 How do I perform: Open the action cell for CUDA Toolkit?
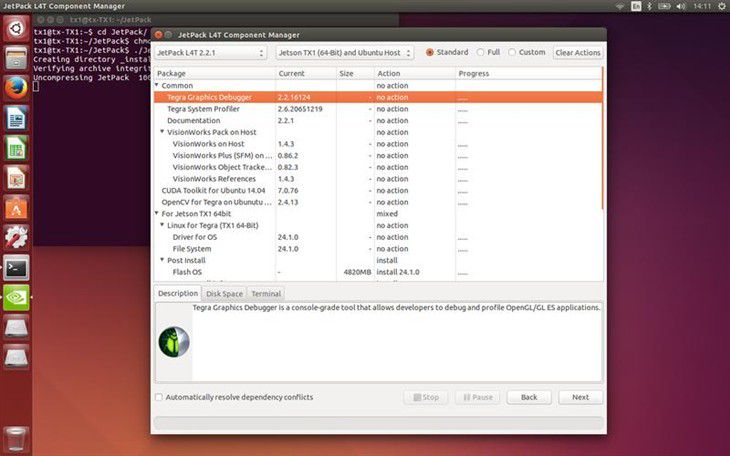(x=415, y=191)
